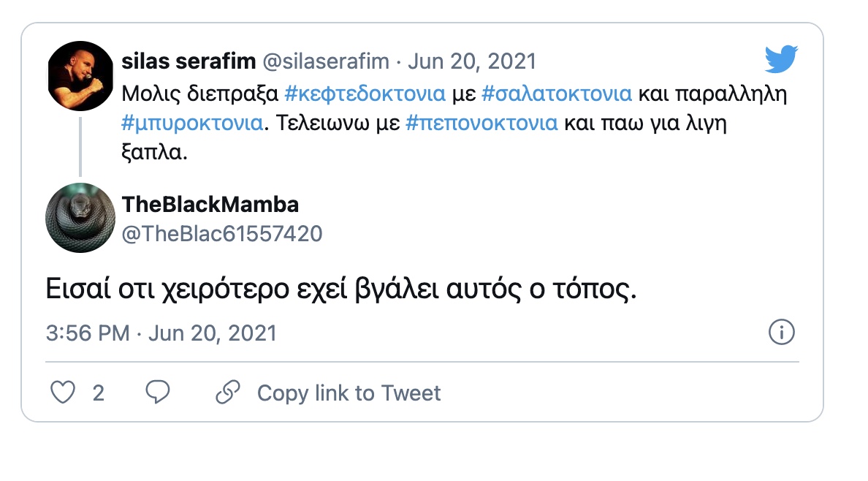Click the reply text by TheBlackMamba
The width and height of the screenshot is (868, 481).
342,290
